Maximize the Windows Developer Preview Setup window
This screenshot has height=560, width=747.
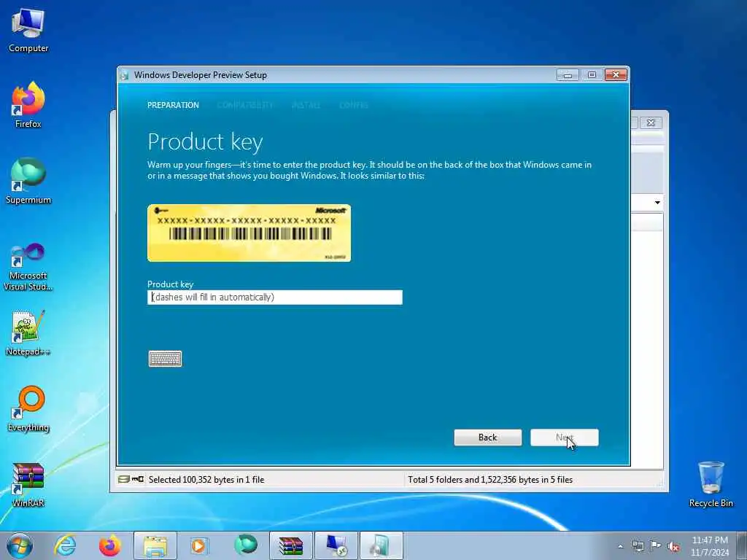[592, 75]
